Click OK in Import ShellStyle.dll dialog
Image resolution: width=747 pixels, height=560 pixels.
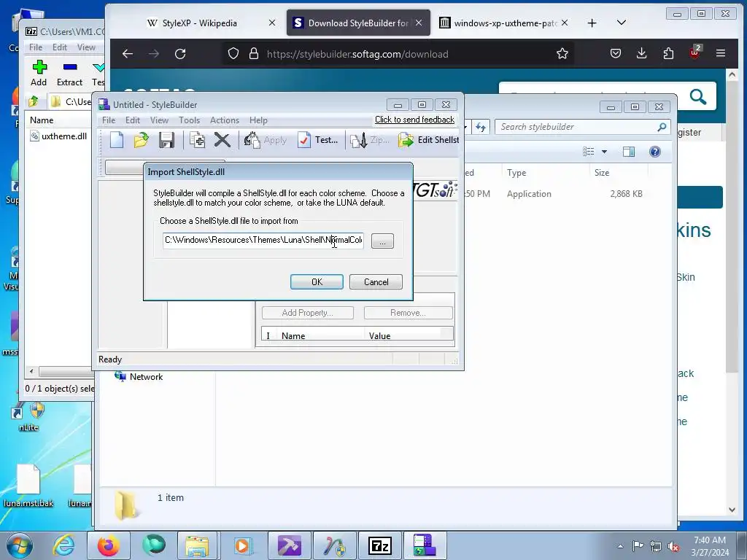317,282
